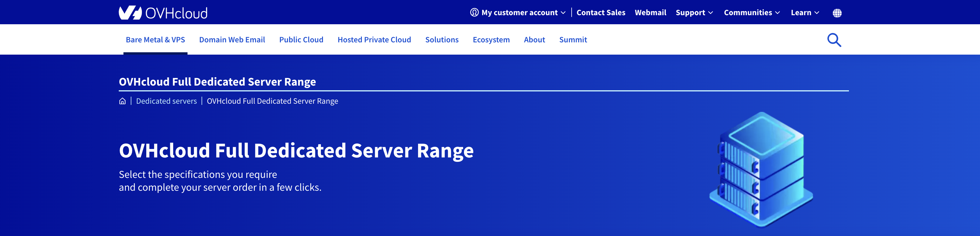
Task: Select Bare Metal & VPS menu
Action: [155, 39]
